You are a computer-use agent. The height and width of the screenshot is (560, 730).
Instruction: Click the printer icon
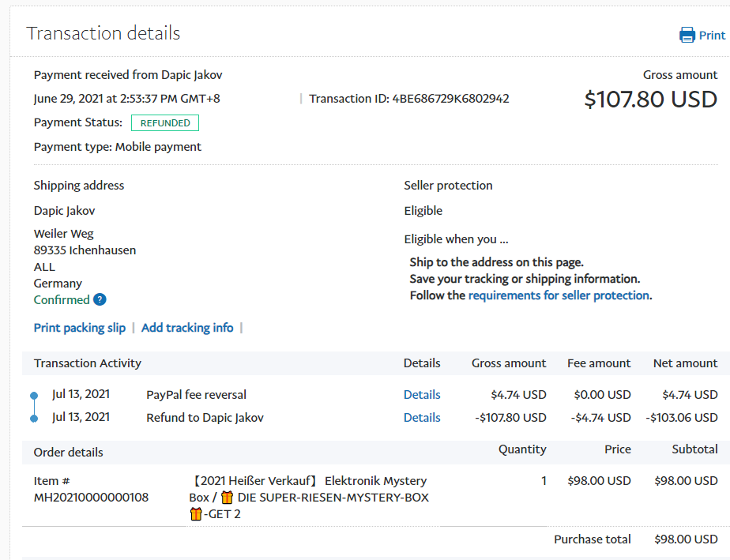tap(687, 35)
